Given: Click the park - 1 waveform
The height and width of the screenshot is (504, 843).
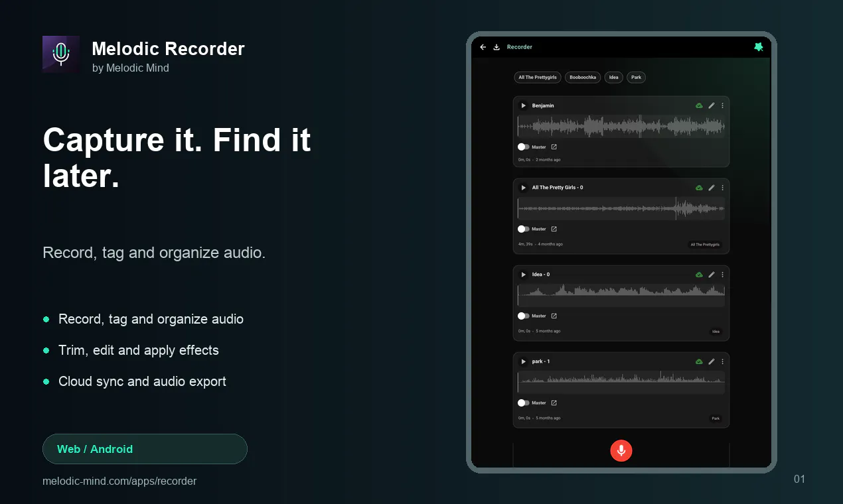Looking at the screenshot, I should [621, 382].
